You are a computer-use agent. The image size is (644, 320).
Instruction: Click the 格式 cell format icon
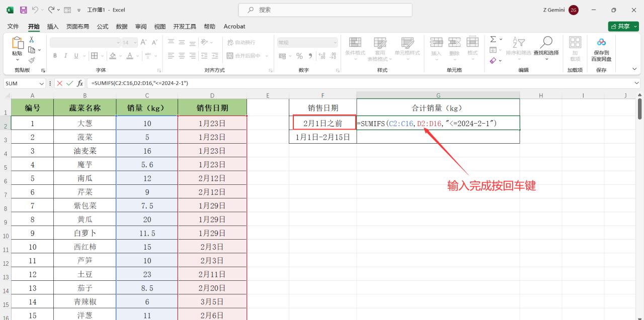coord(472,43)
